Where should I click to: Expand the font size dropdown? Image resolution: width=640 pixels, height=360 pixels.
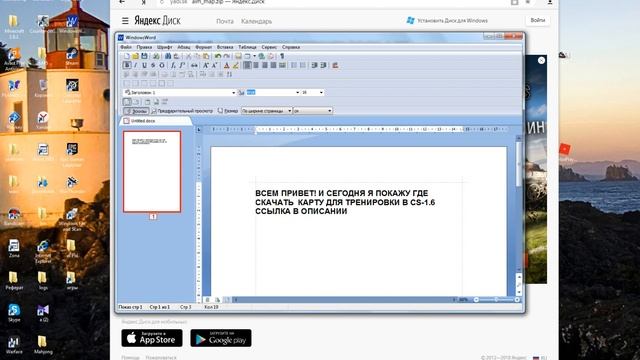tap(321, 93)
